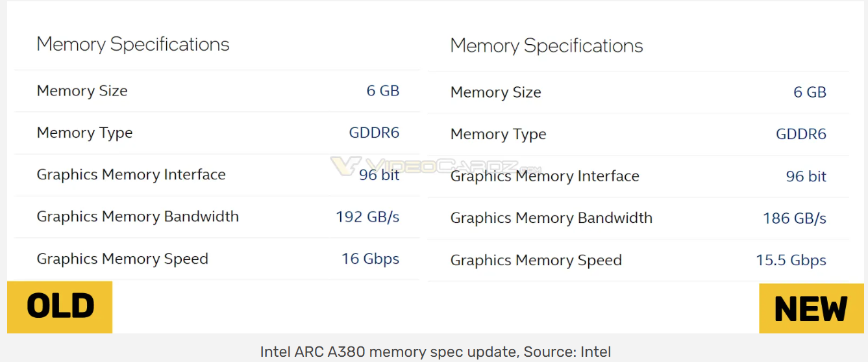
Task: Click Graphics Memory Speed label in NEW panel
Action: coord(536,260)
